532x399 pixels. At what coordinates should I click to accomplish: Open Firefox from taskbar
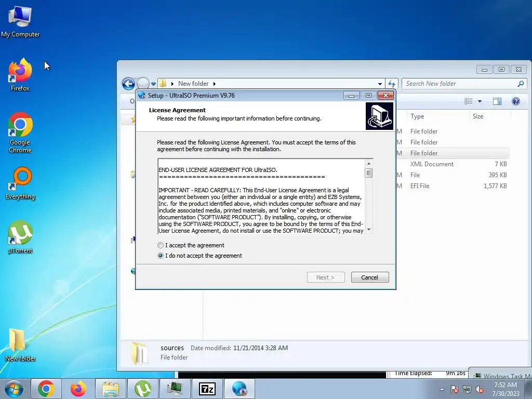(78, 389)
